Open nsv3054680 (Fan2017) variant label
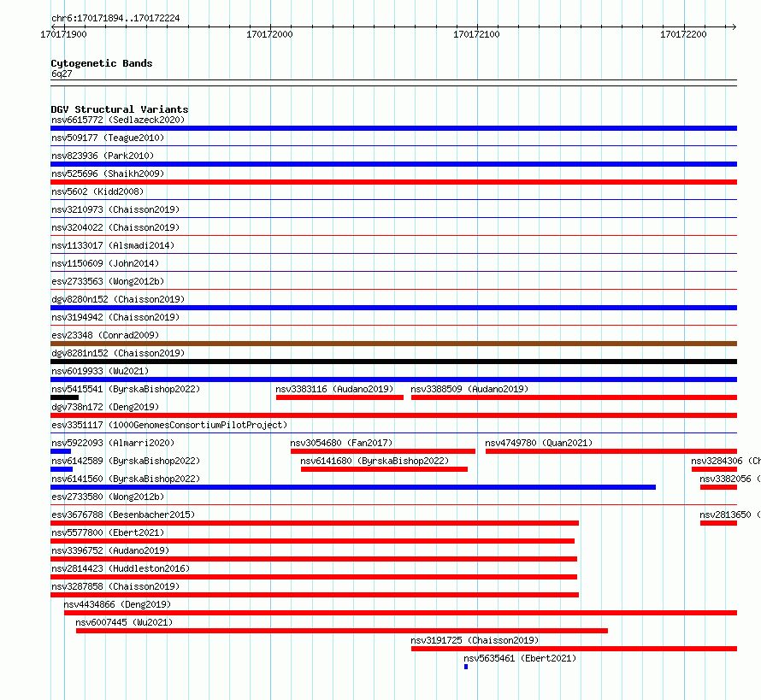Image resolution: width=761 pixels, height=700 pixels. [341, 443]
